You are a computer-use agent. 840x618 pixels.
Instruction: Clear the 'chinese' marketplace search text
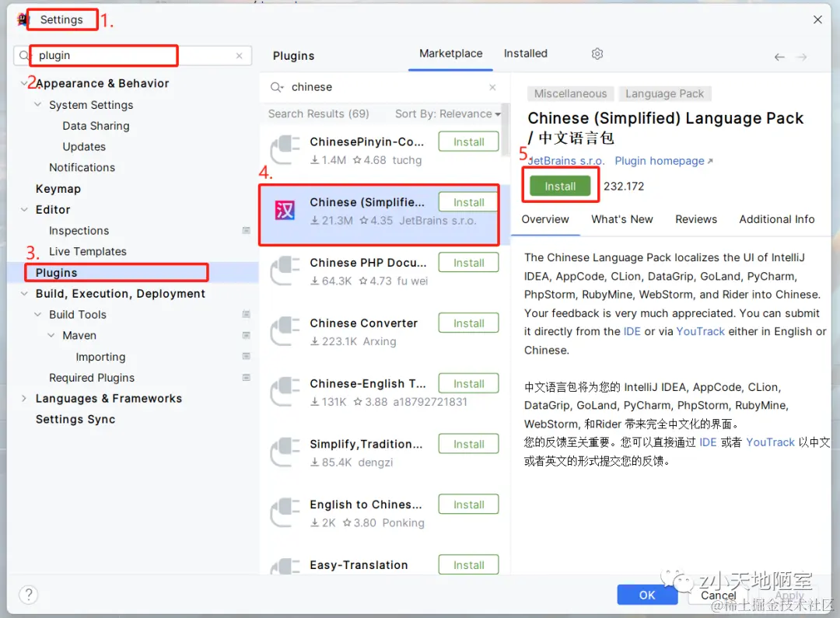coord(492,87)
